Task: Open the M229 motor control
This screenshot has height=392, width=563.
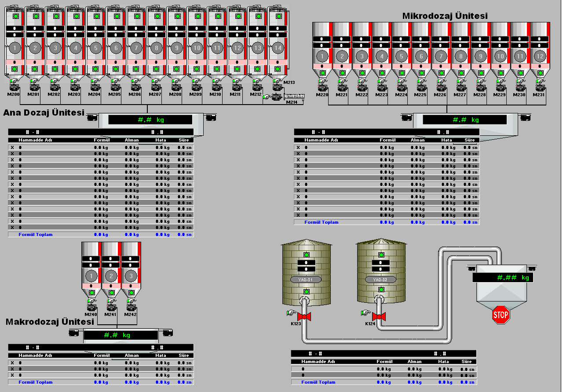Action: [x=501, y=87]
